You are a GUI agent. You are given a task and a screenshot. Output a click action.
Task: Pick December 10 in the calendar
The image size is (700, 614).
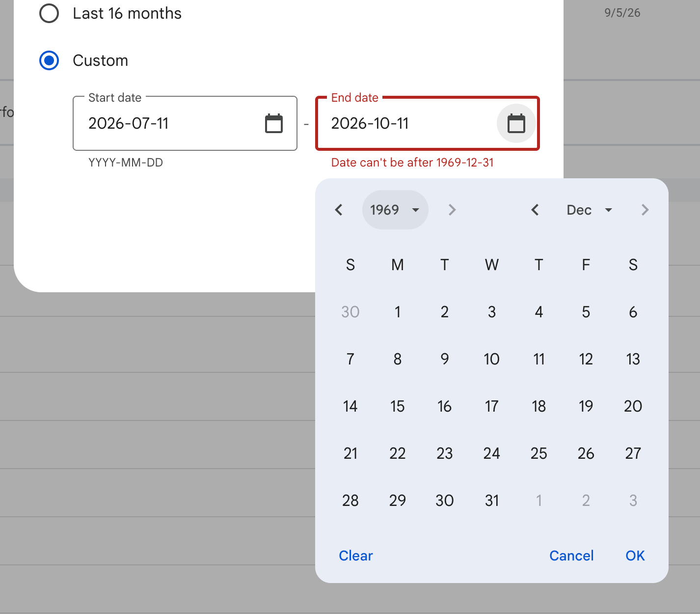[x=492, y=359]
